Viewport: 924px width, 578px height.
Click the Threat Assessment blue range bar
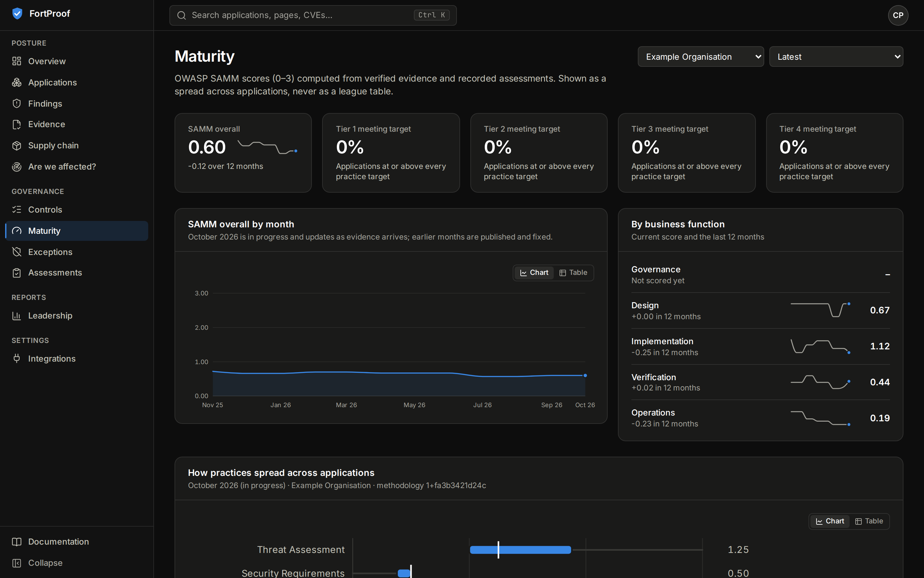520,550
